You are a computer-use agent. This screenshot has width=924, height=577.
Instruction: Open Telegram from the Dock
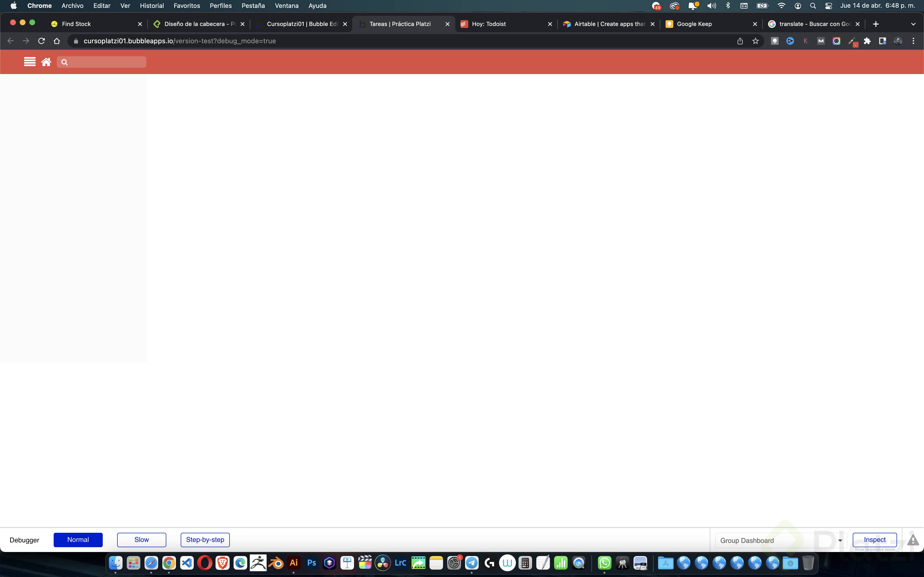472,563
